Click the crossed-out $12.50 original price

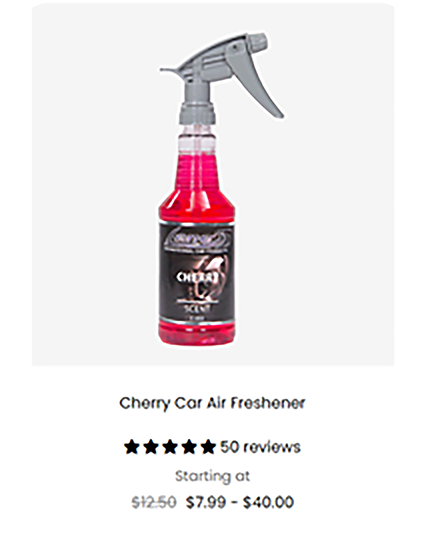click(x=154, y=502)
